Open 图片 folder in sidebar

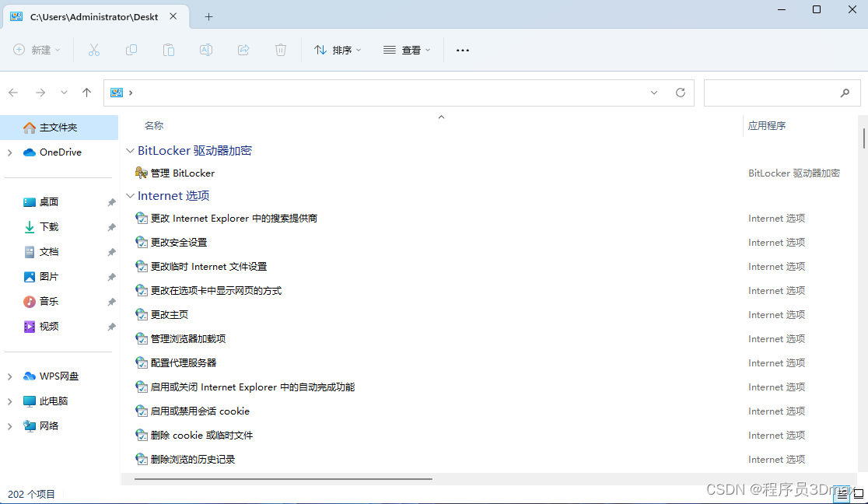[49, 277]
